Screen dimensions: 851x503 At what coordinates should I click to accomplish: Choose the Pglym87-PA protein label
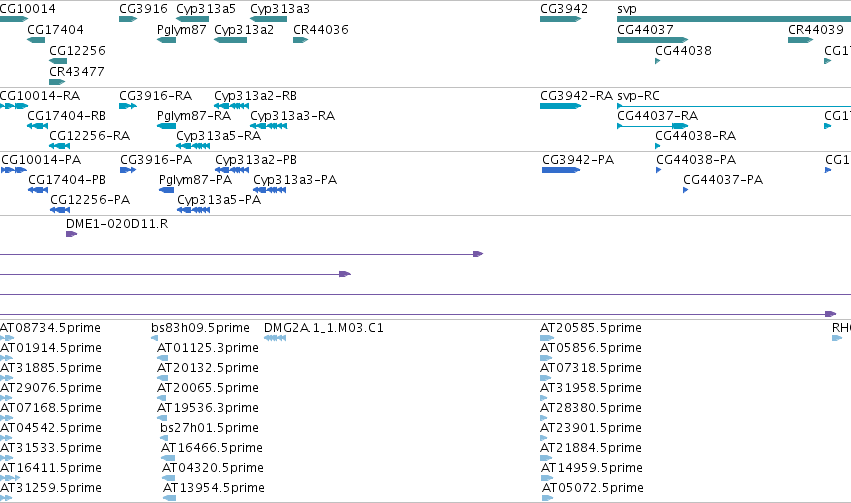click(x=195, y=180)
